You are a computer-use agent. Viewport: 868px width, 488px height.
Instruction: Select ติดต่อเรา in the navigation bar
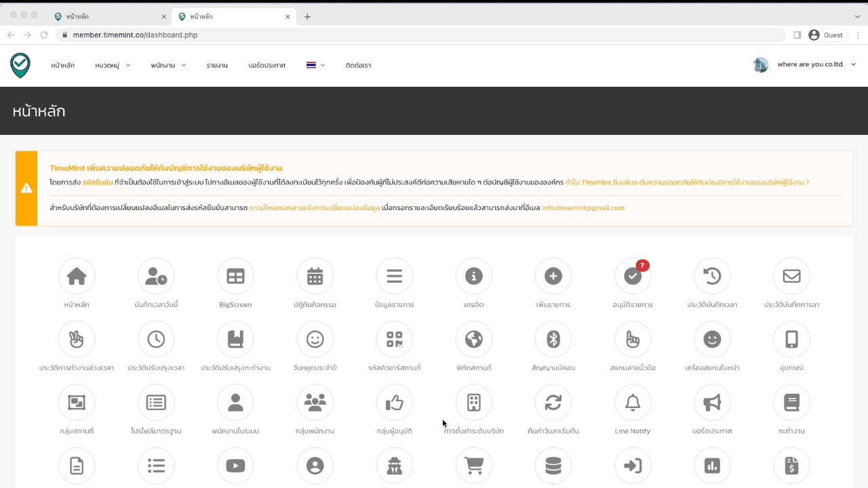point(358,66)
